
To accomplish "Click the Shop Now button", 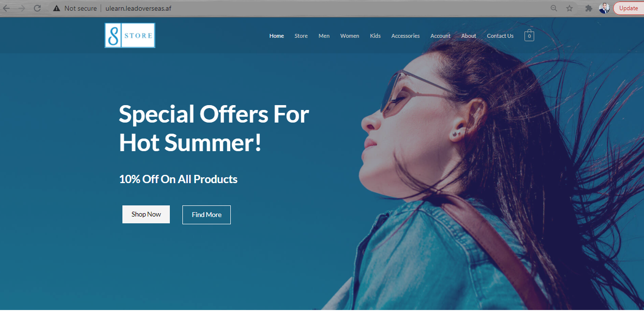I will pos(146,214).
